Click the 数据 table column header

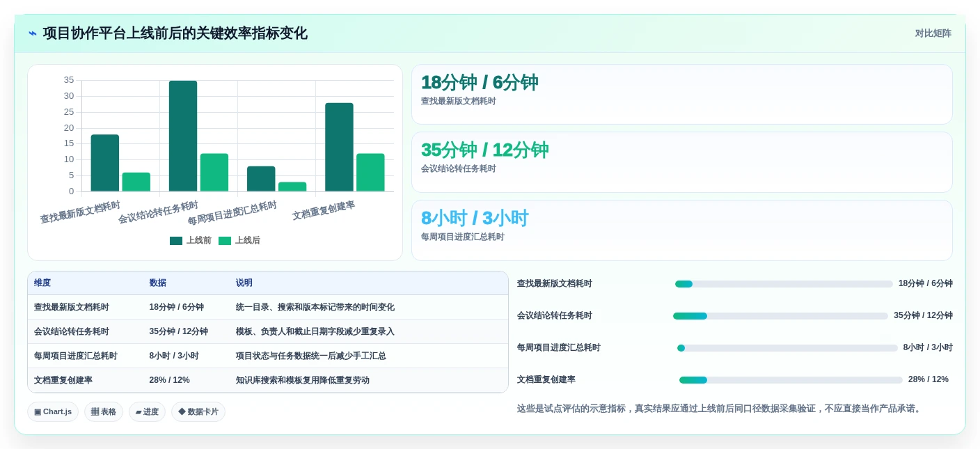click(157, 283)
